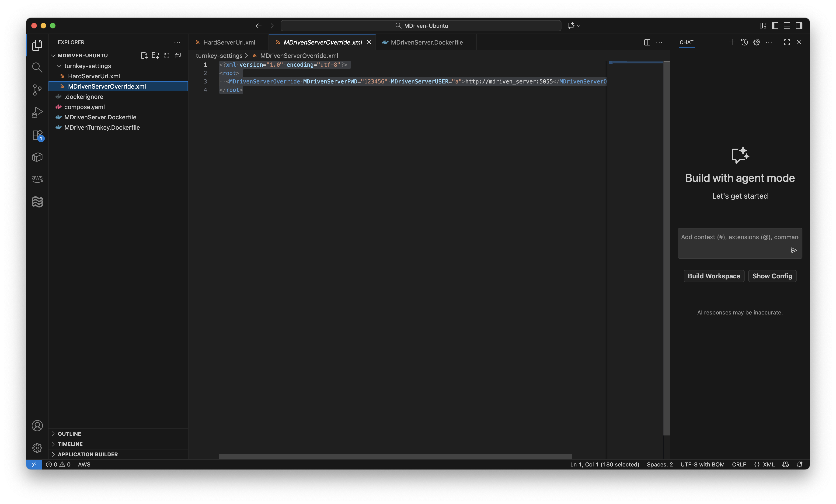836x504 pixels.
Task: Open the Search view in activity bar
Action: pyautogui.click(x=37, y=67)
